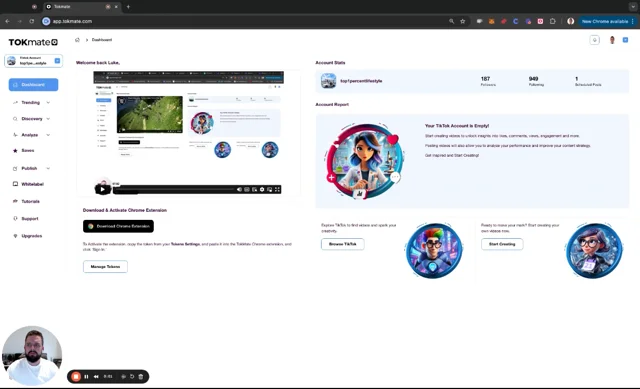The image size is (640, 389).
Task: Click the TOKmate logo
Action: (x=33, y=42)
